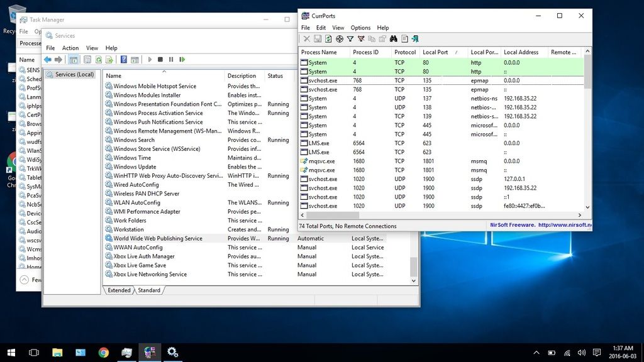This screenshot has height=362, width=644.
Task: Open the nirsoft.net link in CurrPorts status bar
Action: (565, 225)
